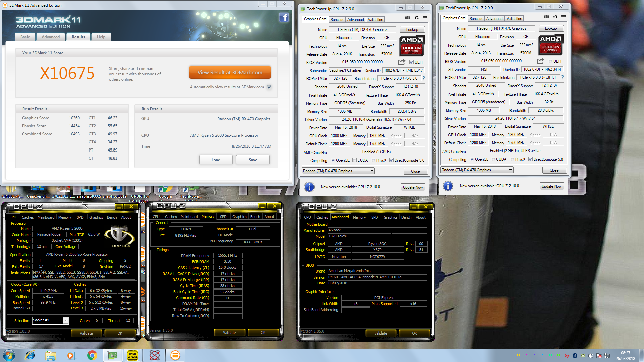Open the media player taskbar icon
The image size is (644, 362).
coord(71,355)
